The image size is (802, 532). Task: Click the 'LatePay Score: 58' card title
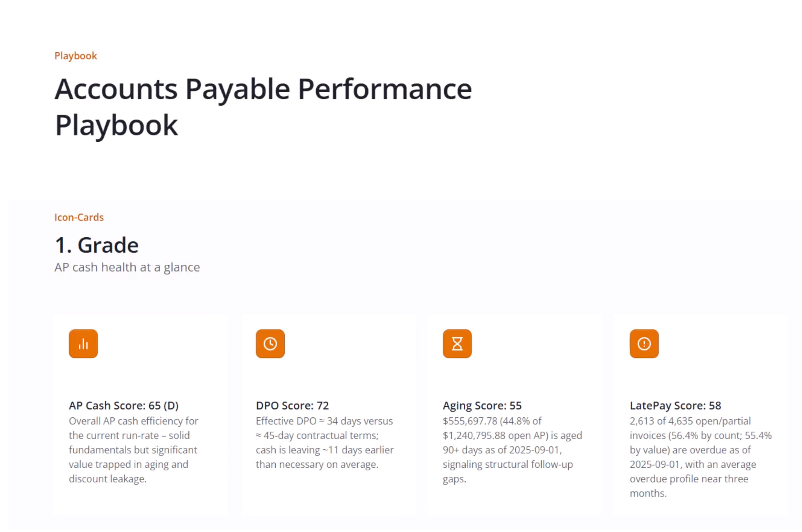point(675,405)
